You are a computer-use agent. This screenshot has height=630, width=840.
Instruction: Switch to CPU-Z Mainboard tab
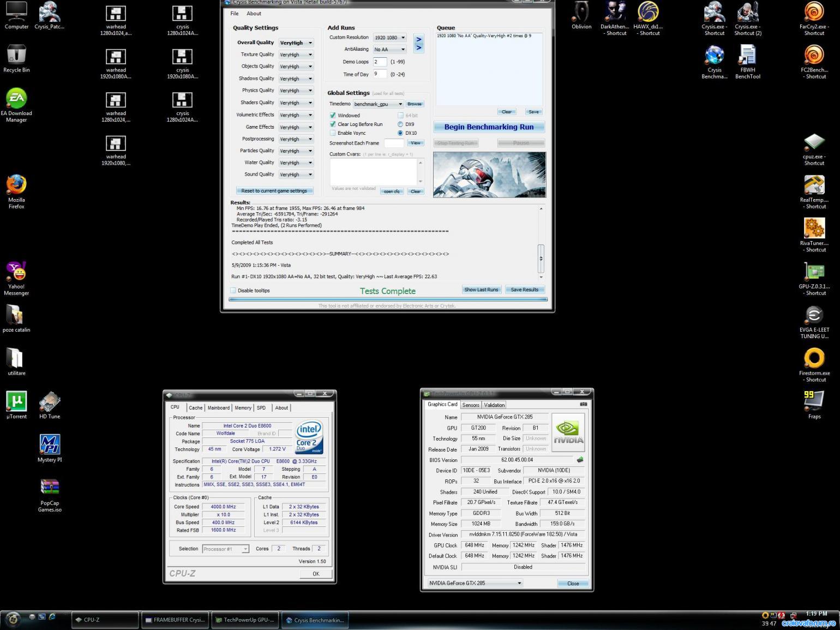coord(218,407)
